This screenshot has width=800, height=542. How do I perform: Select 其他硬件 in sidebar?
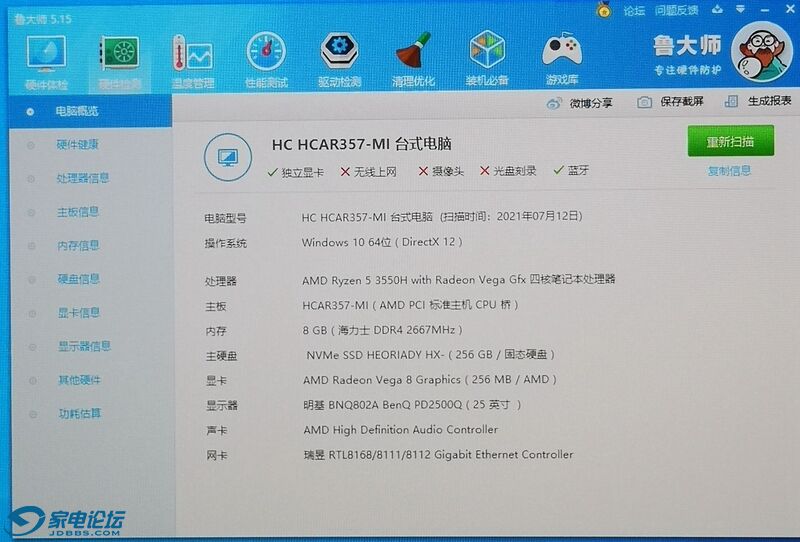click(79, 380)
